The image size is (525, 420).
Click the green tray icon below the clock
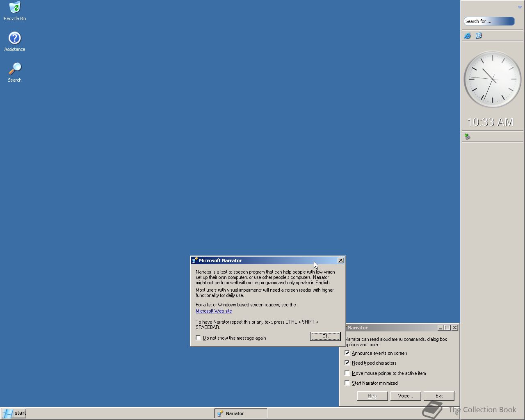point(467,136)
